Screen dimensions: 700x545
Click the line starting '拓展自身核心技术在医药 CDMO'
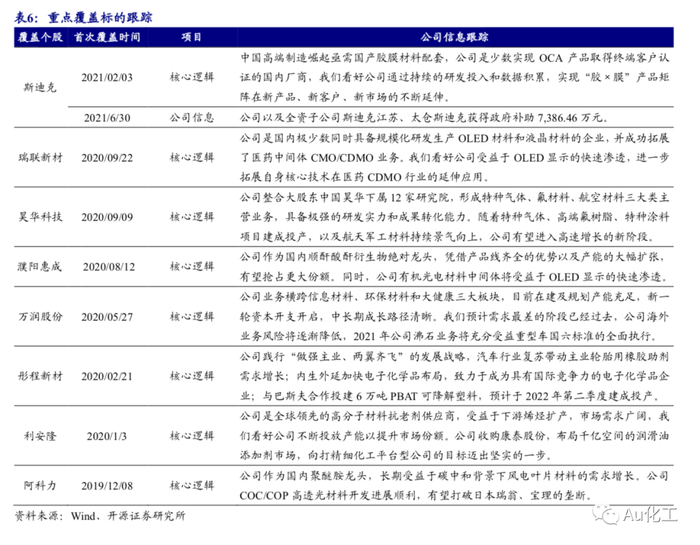click(364, 177)
